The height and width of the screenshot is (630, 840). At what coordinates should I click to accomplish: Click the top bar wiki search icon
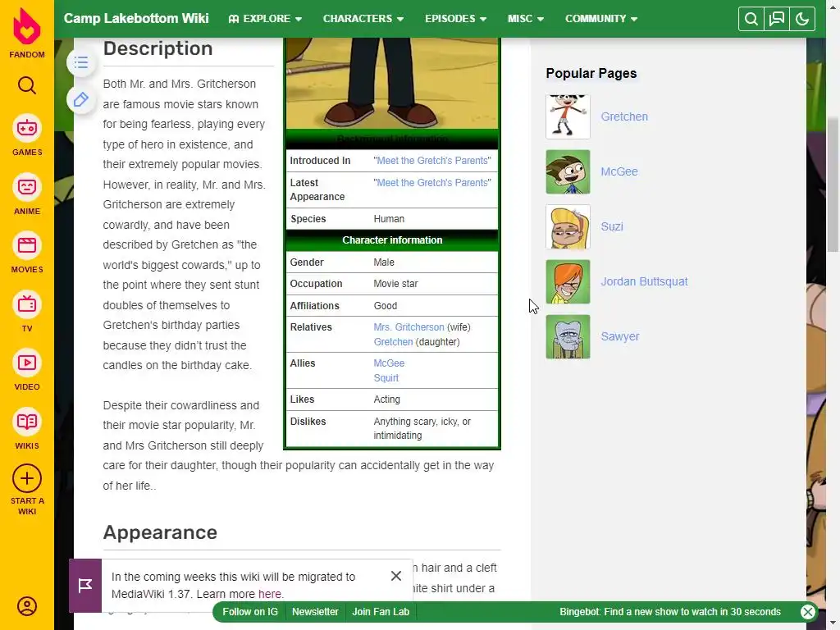tap(751, 19)
